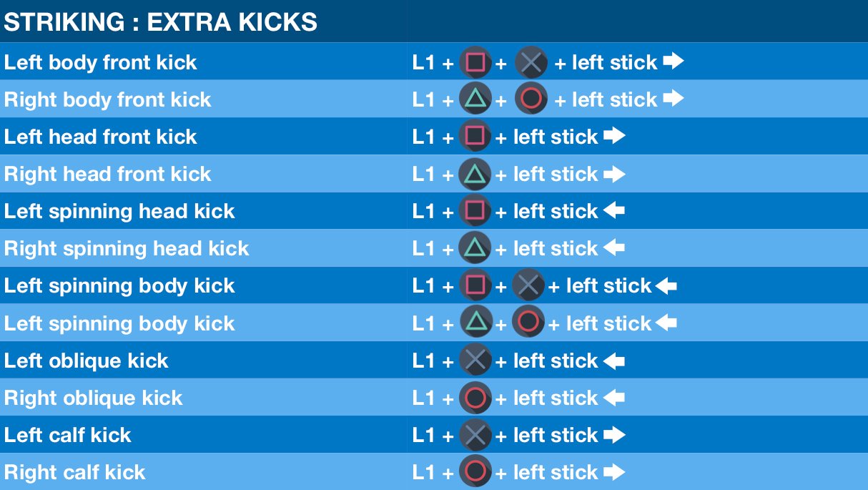Click the Triangle icon for Right spinning head kick
Image resolution: width=868 pixels, height=490 pixels.
[x=475, y=248]
